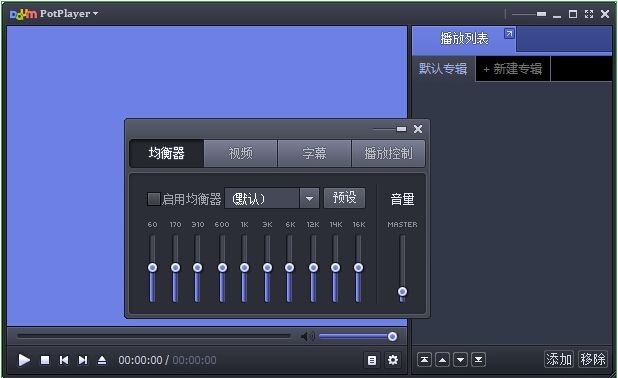The height and width of the screenshot is (378, 618).
Task: Click the 预设 button
Action: click(x=344, y=198)
